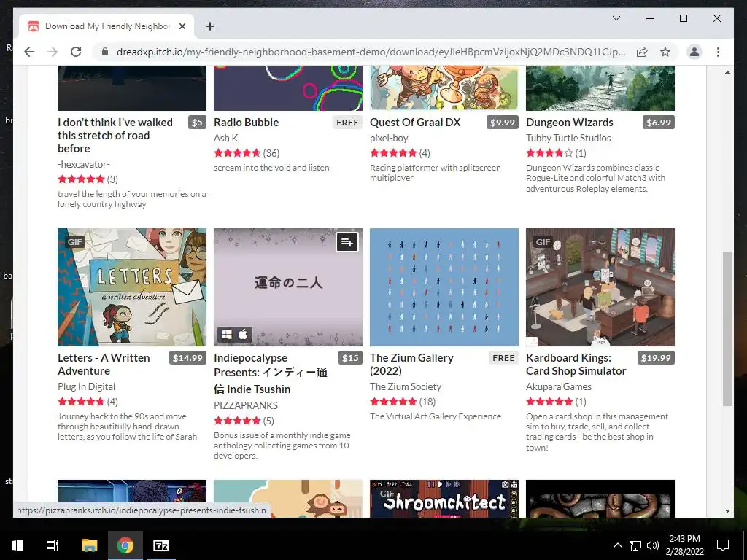Click the $15 price tag on Indiepocalypse
Image resolution: width=747 pixels, height=560 pixels.
click(x=351, y=358)
